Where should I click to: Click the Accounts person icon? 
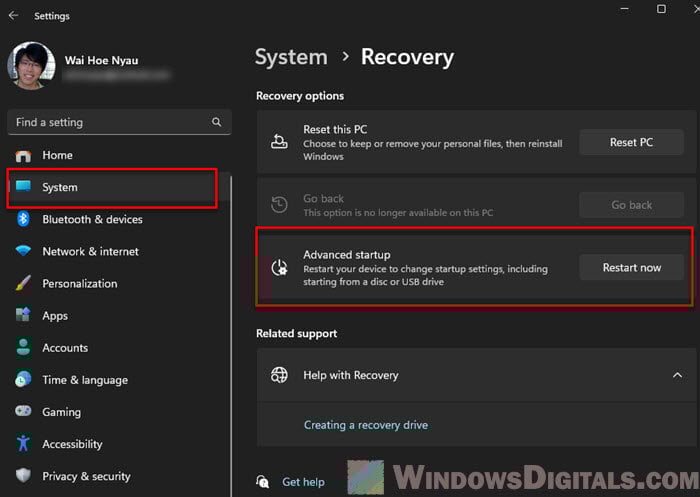[x=23, y=347]
